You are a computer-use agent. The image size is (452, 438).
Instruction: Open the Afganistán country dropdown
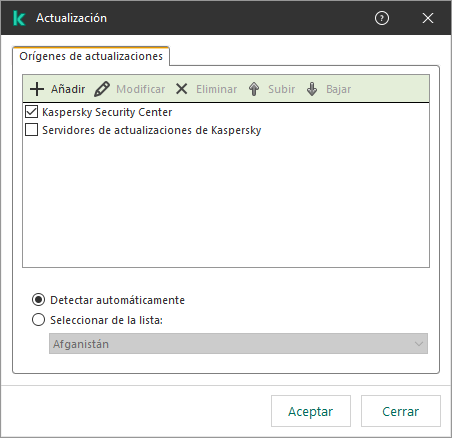[x=238, y=344]
